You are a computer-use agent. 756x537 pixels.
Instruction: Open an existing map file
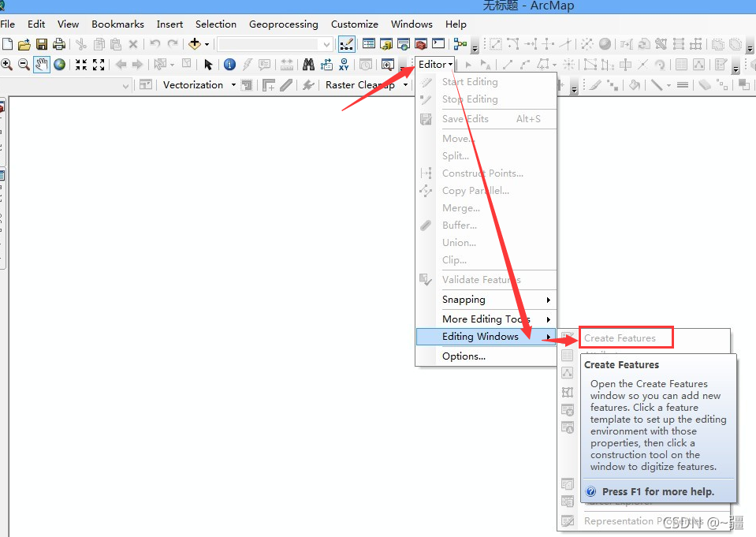24,44
